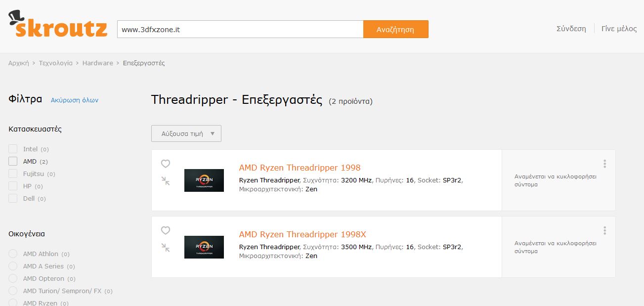Click compare arrows icon for Threadripper 1998X
The height and width of the screenshot is (306, 644).
[x=166, y=248]
